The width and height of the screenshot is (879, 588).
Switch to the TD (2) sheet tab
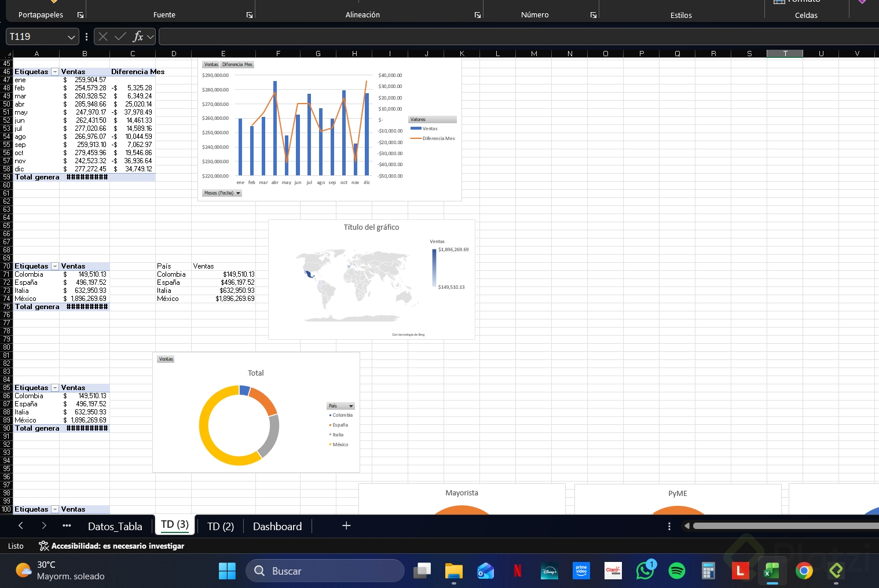pos(221,526)
